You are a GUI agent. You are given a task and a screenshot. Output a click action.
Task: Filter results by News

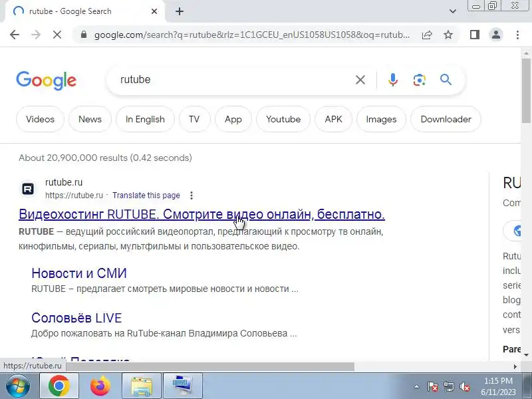point(90,119)
